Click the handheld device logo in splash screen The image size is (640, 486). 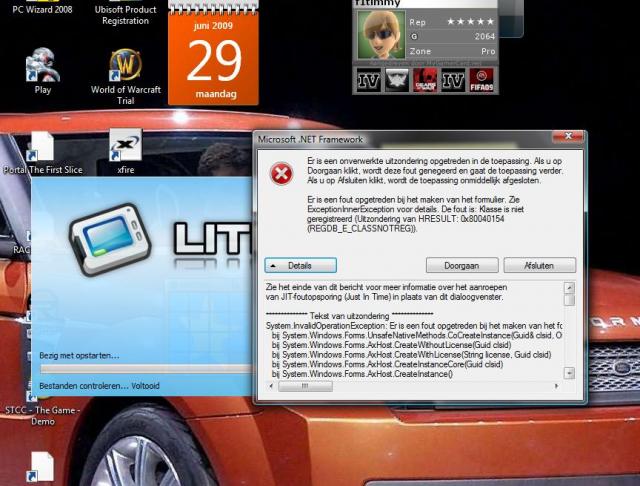(109, 240)
